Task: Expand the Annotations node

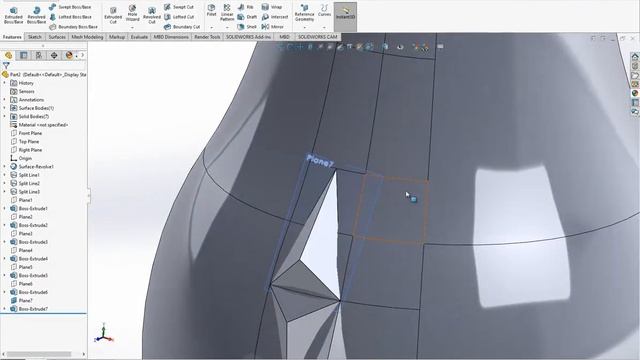Action: coord(4,100)
